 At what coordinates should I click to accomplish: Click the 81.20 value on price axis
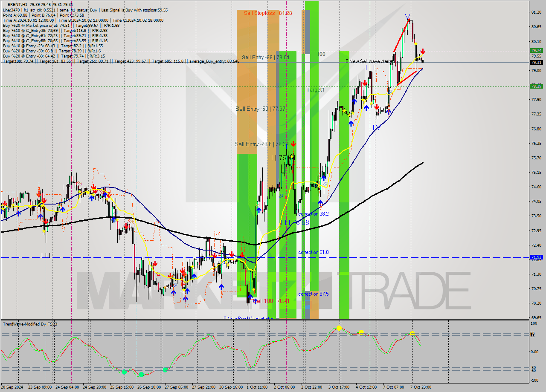[x=536, y=12]
